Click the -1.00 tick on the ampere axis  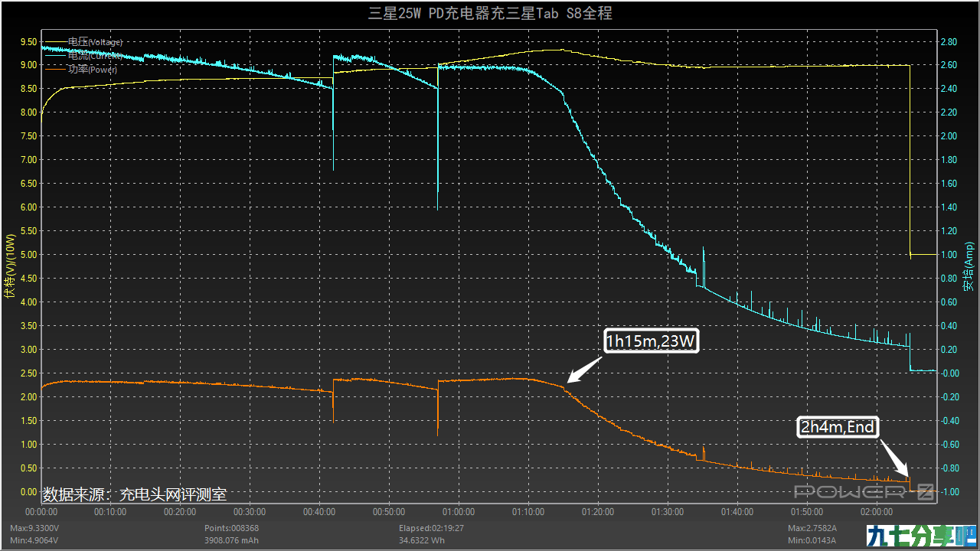point(949,492)
